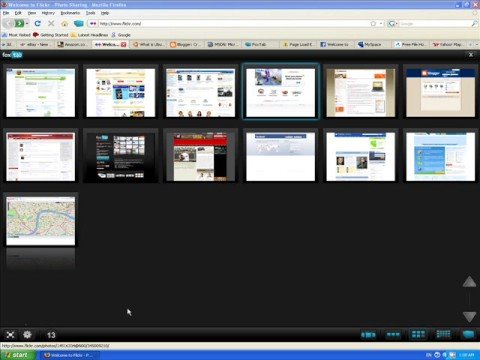Click the blue FoxTab icon at the bottom-right
Viewport: 480px width, 360px height.
468,334
